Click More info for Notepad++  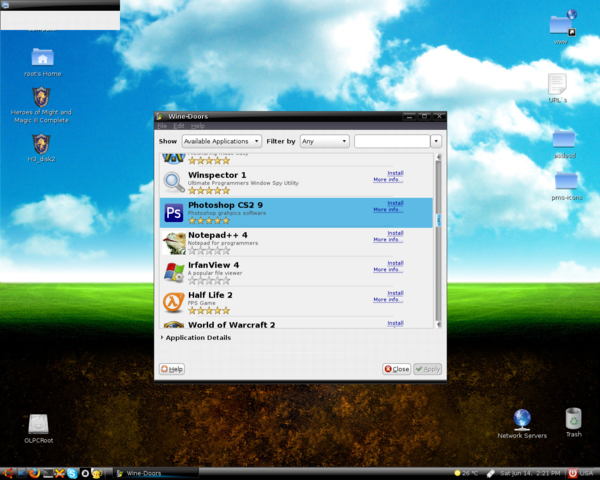[x=388, y=239]
